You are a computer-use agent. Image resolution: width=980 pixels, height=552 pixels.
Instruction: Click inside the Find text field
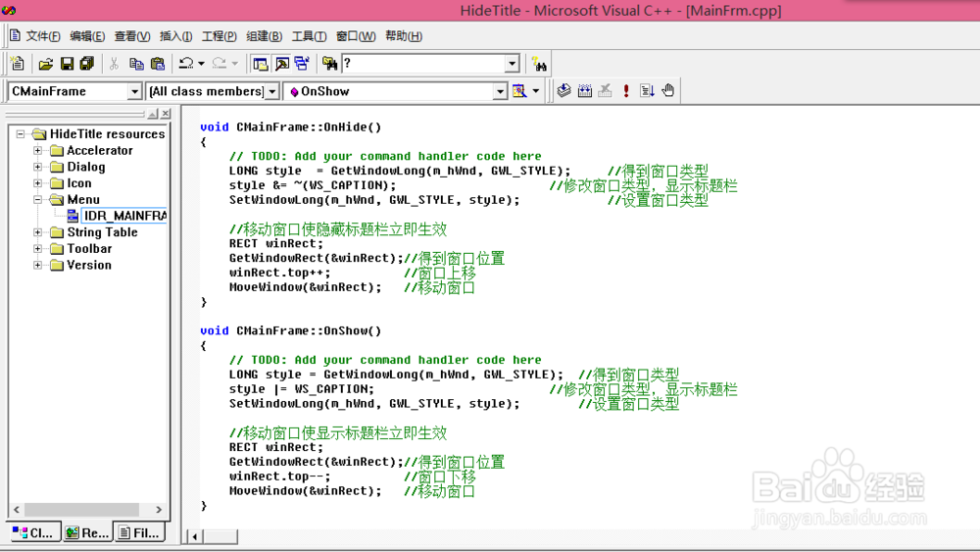point(423,63)
